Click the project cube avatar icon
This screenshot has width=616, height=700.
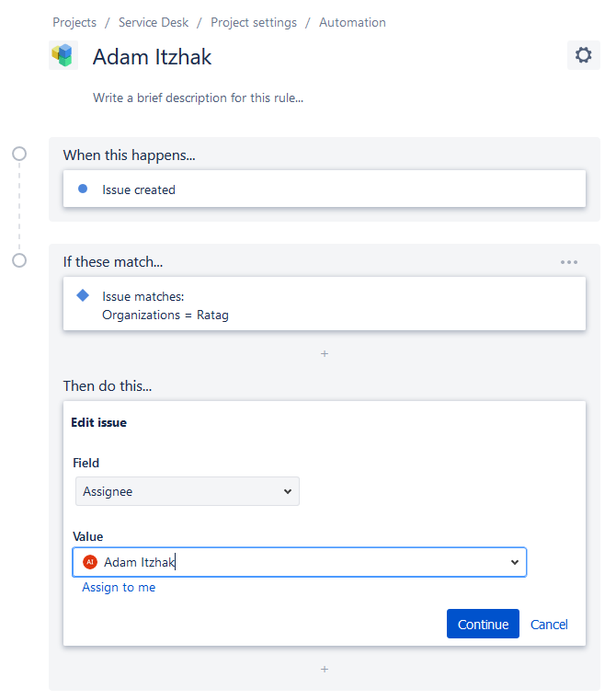[63, 55]
